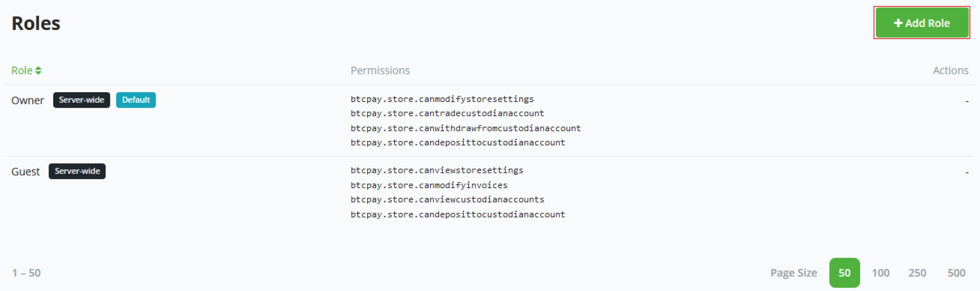Click the Server-wide badge on the Guest row
Image resolution: width=980 pixels, height=291 pixels.
(77, 171)
